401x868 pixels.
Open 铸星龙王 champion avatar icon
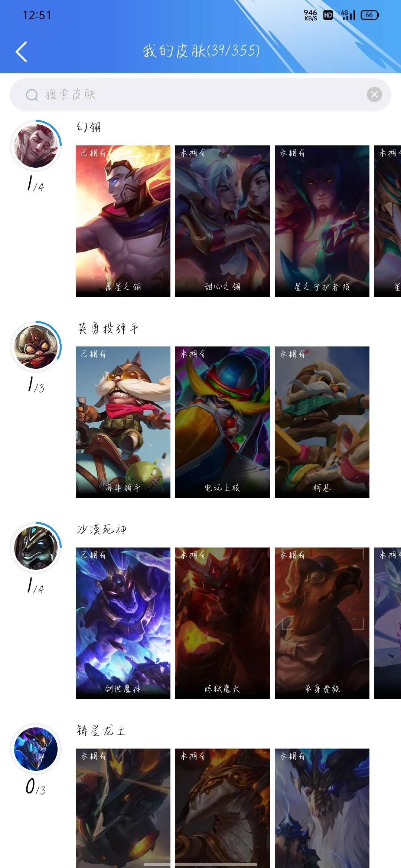(36, 749)
